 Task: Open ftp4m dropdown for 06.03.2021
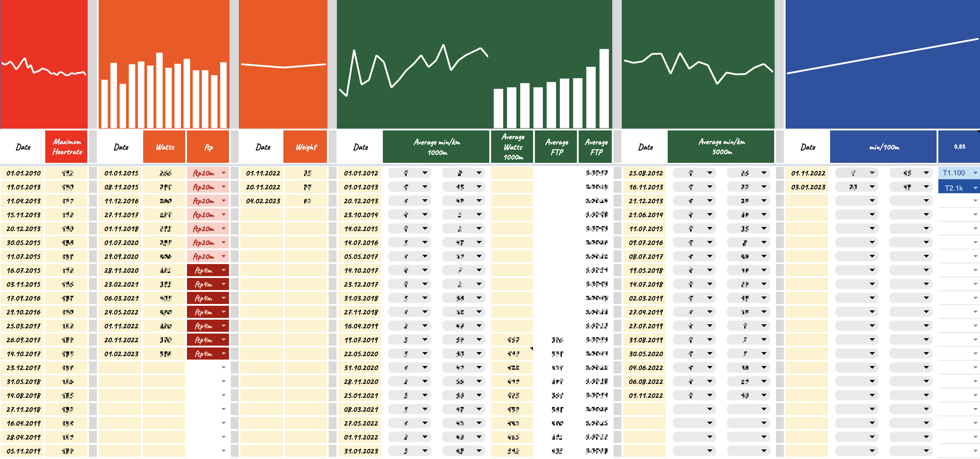[x=223, y=298]
